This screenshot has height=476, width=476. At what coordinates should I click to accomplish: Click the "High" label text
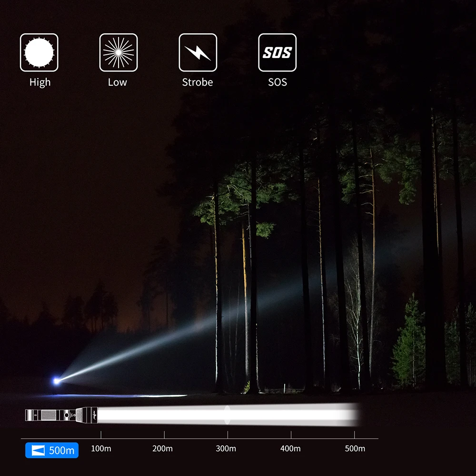(x=40, y=82)
